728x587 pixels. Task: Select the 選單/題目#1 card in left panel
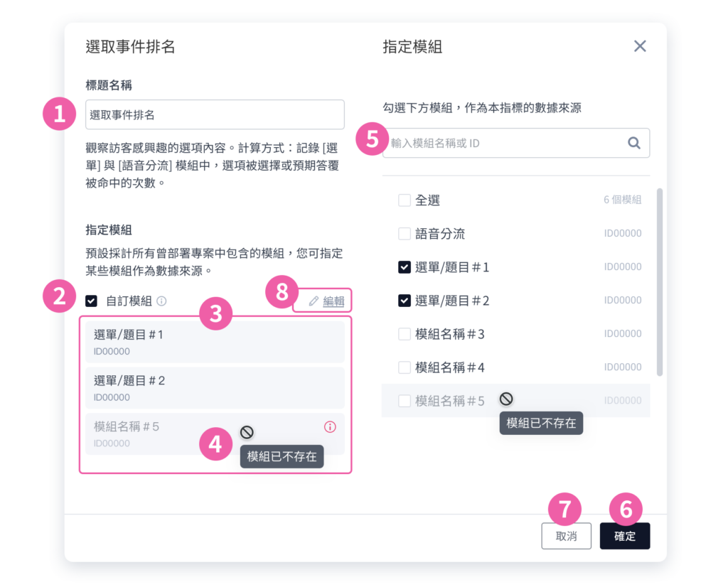[x=215, y=342]
